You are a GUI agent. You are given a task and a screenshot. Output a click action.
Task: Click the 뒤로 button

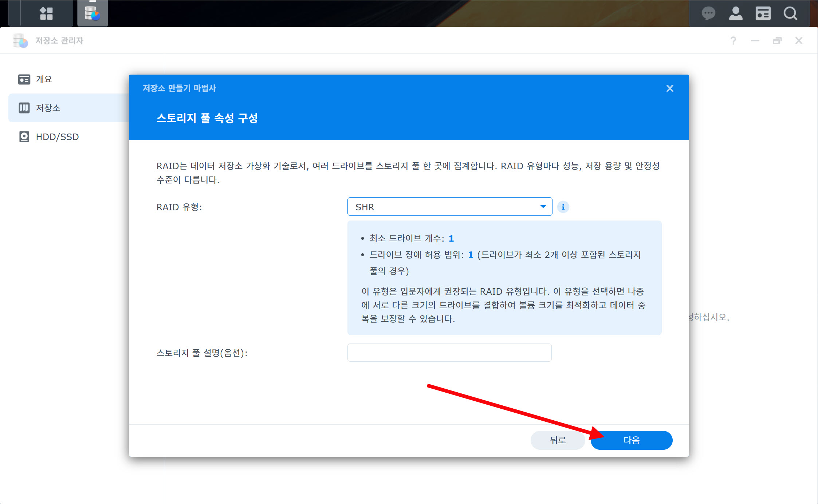pyautogui.click(x=558, y=440)
